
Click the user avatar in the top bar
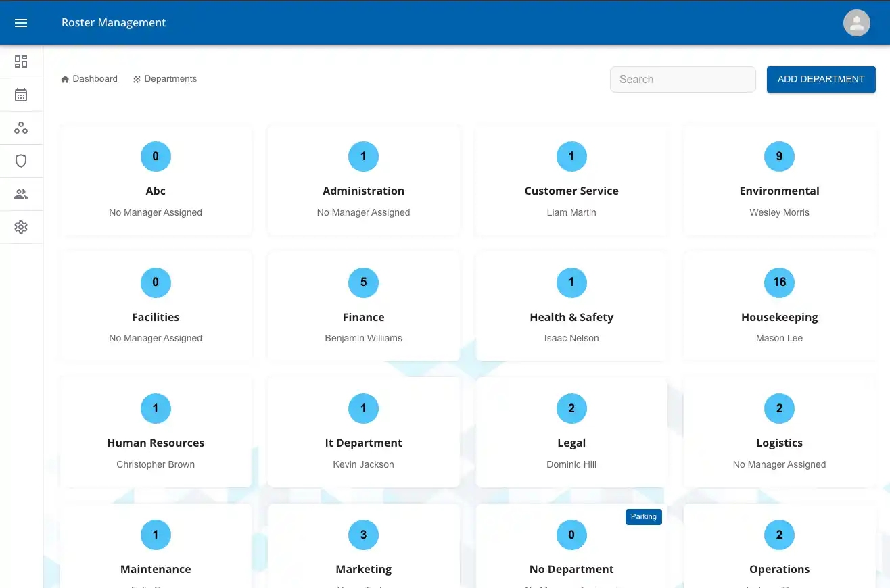tap(856, 22)
